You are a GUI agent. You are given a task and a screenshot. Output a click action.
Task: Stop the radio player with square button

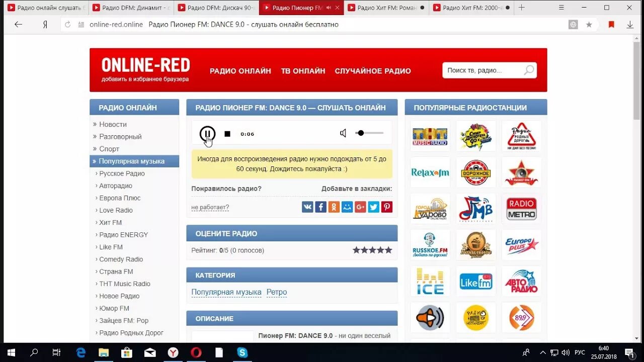tap(227, 134)
